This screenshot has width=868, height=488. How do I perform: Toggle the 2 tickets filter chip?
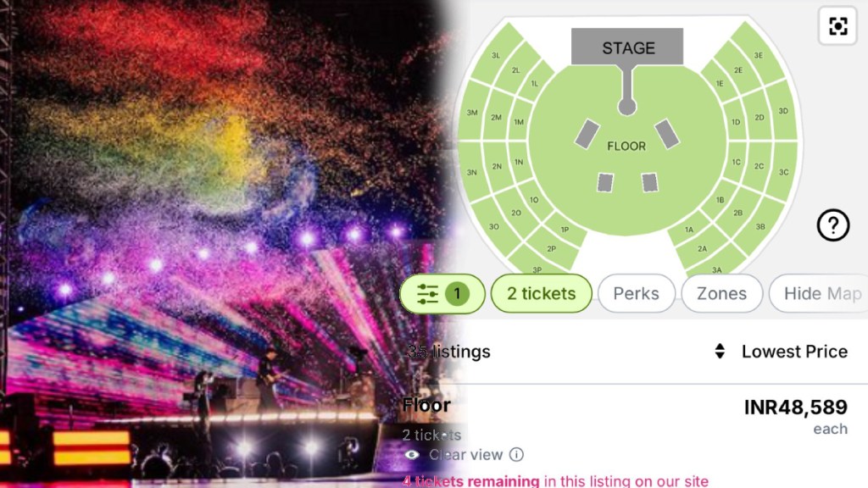tap(541, 294)
